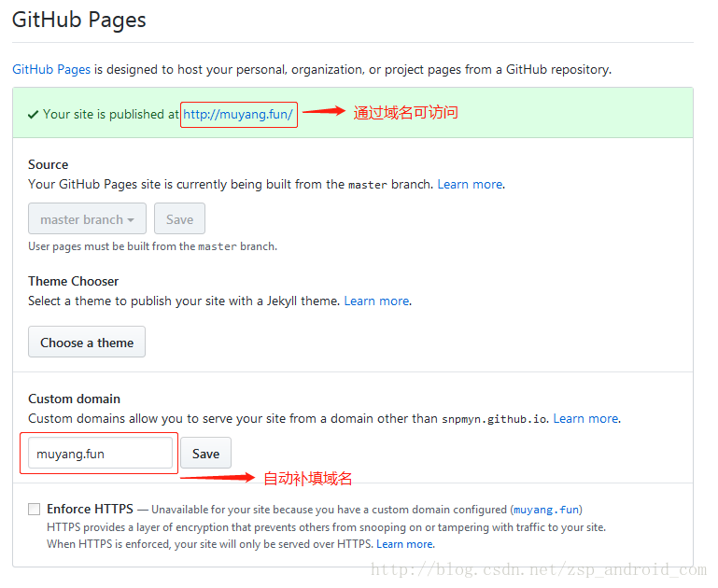Viewport: 718px width, 588px height.
Task: Open the GitHub Pages intro link
Action: pyautogui.click(x=51, y=70)
